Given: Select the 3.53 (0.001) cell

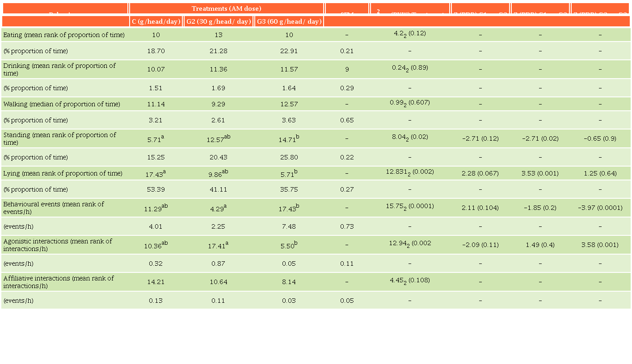Looking at the screenshot, I should (x=540, y=173).
